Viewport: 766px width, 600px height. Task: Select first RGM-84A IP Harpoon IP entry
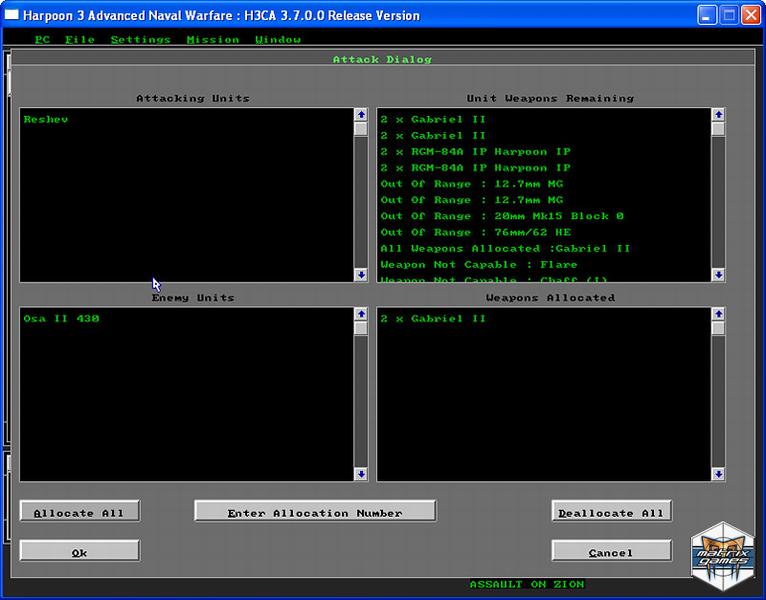475,152
